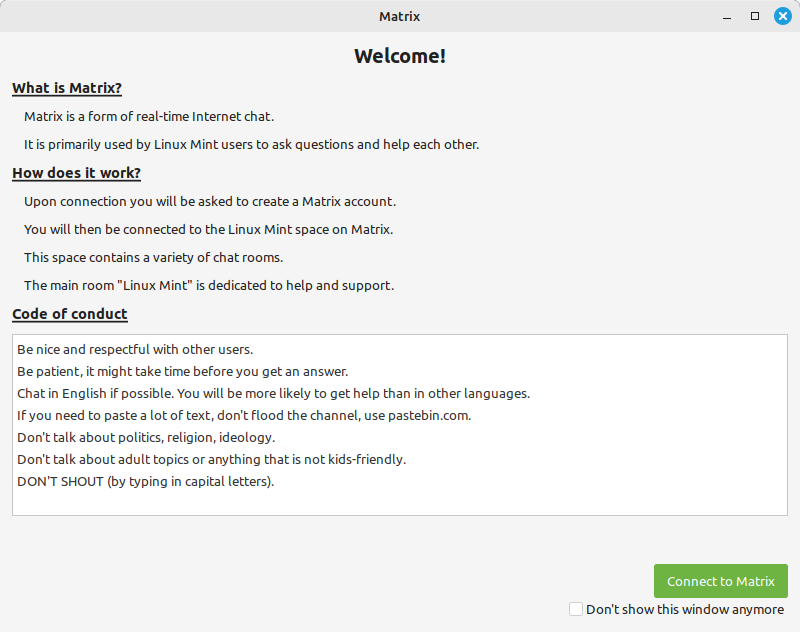Maximize the Matrix window
The image size is (800, 632).
pyautogui.click(x=755, y=16)
